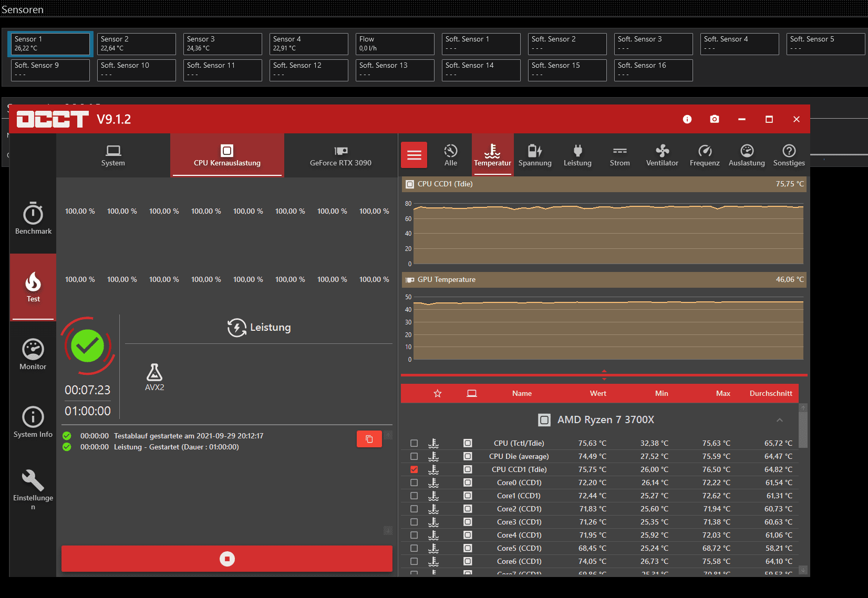This screenshot has width=868, height=598.
Task: Show Auslastung sensor category
Action: [x=747, y=155]
